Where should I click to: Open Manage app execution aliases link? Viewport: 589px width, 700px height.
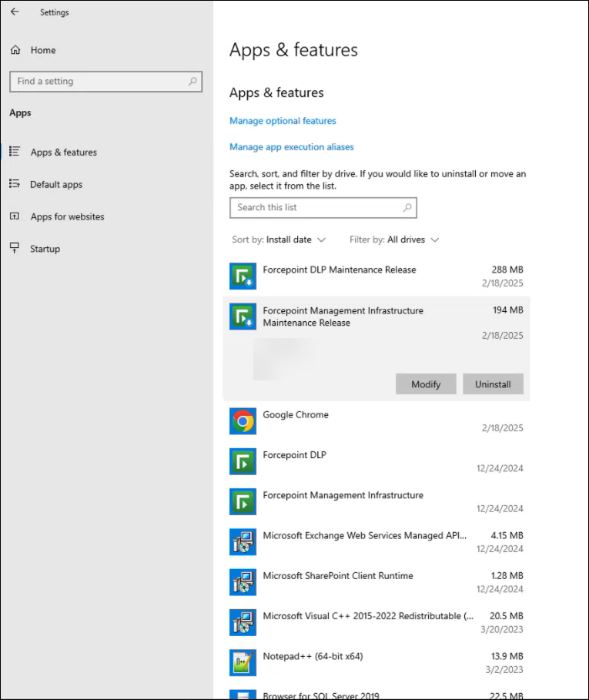291,147
